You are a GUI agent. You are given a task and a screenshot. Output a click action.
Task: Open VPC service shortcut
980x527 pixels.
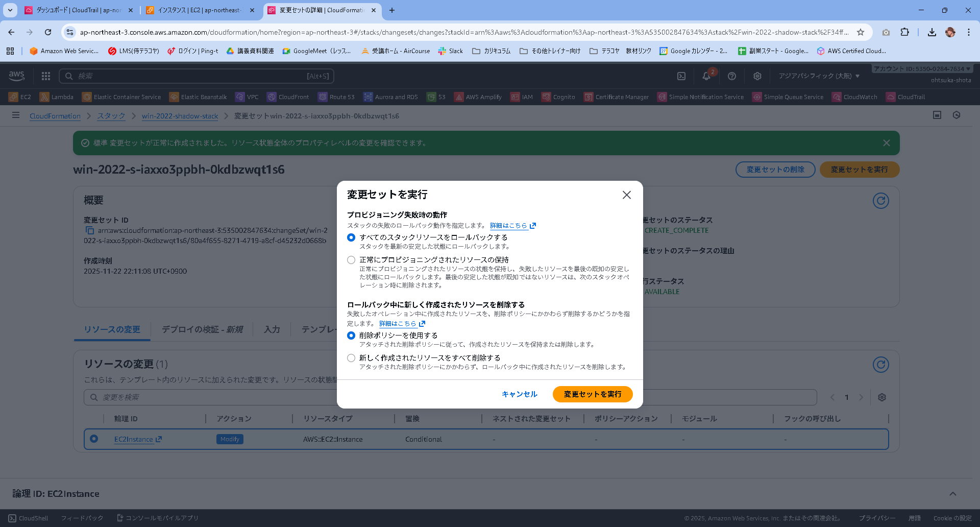coord(247,97)
